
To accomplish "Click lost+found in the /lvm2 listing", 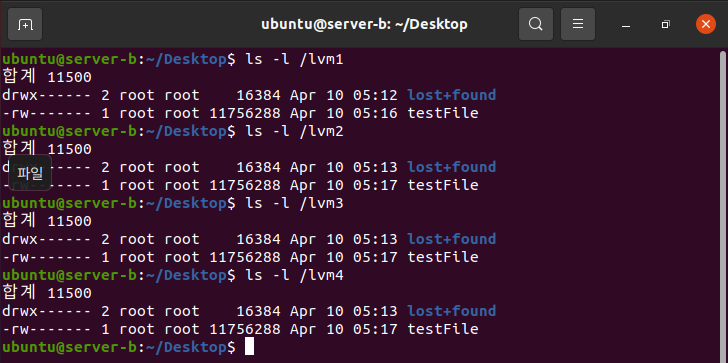I will pyautogui.click(x=452, y=167).
